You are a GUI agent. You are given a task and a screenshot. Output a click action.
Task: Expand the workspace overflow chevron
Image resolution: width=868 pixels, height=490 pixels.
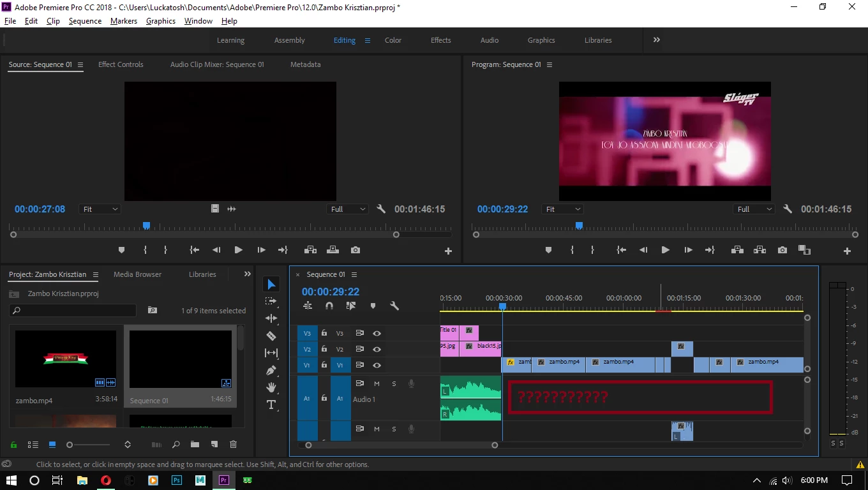tap(656, 40)
